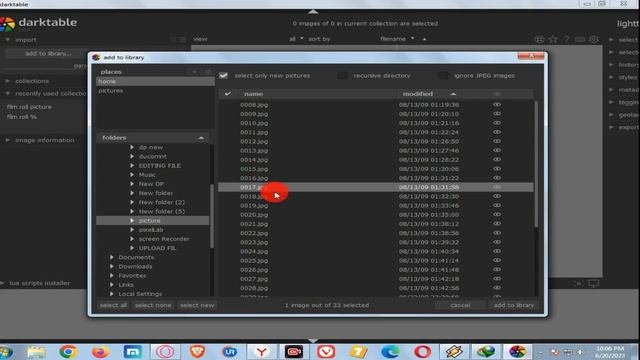Open Yandex browser from the taskbar
This screenshot has height=360, width=640.
point(262,351)
